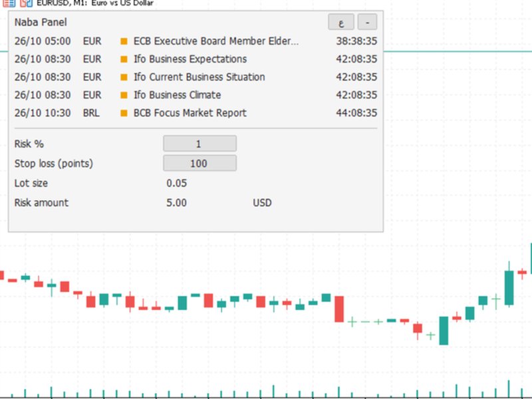Viewport: 532px width, 399px height.
Task: Click the orange impact marker for Ifo Business Climate
Action: pyautogui.click(x=124, y=95)
